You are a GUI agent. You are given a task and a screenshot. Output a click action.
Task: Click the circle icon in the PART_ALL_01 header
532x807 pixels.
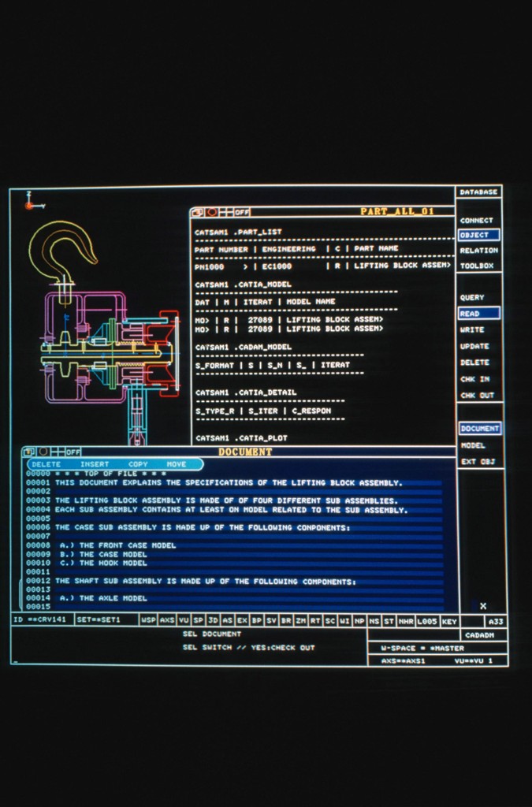[212, 212]
